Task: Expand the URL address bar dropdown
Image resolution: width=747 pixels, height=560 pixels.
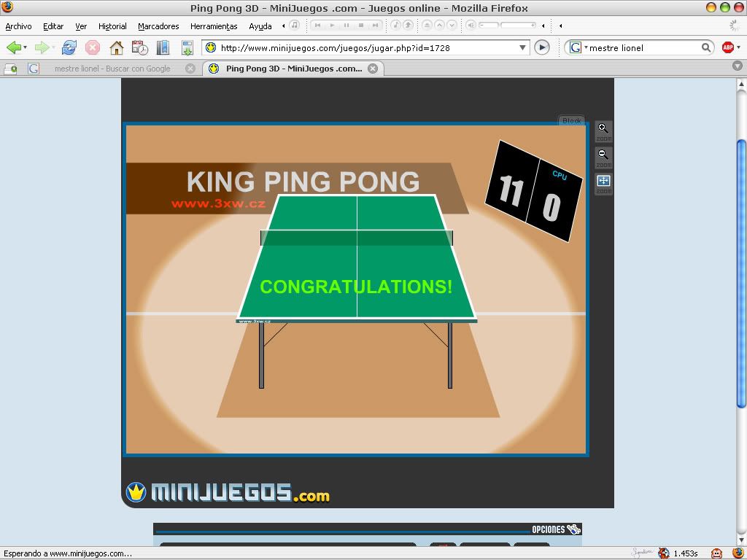Action: [x=522, y=47]
